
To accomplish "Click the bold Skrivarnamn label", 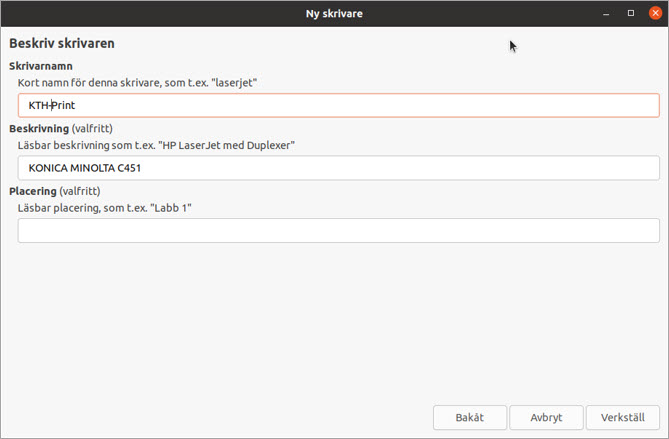I will 41,66.
